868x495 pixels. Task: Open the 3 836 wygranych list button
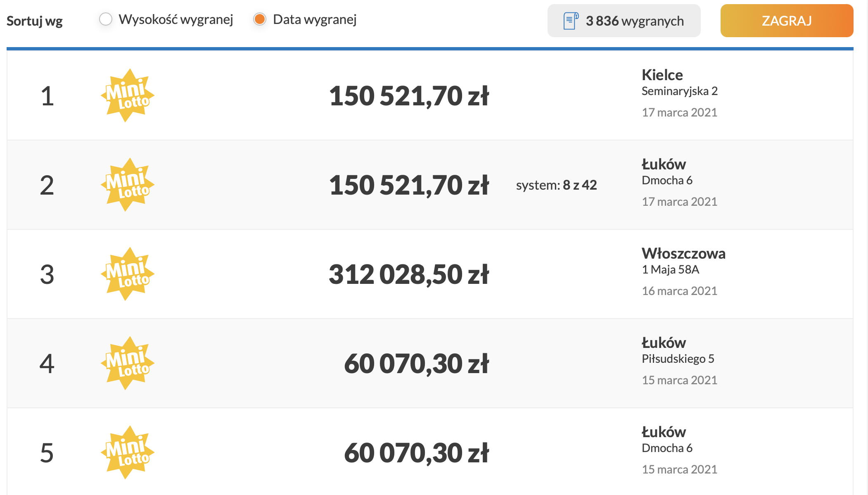coord(624,21)
